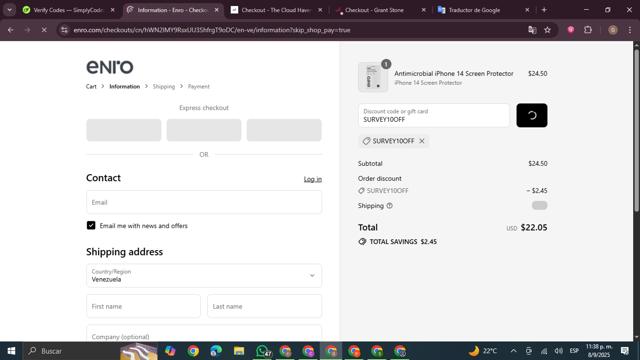Click the translate page icon
Screen dimensions: 640x360
pyautogui.click(x=532, y=30)
